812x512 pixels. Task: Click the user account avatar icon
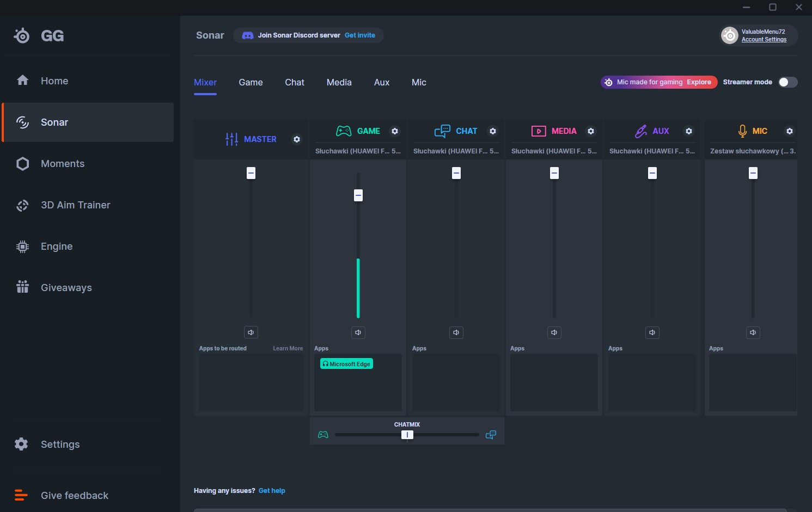729,35
